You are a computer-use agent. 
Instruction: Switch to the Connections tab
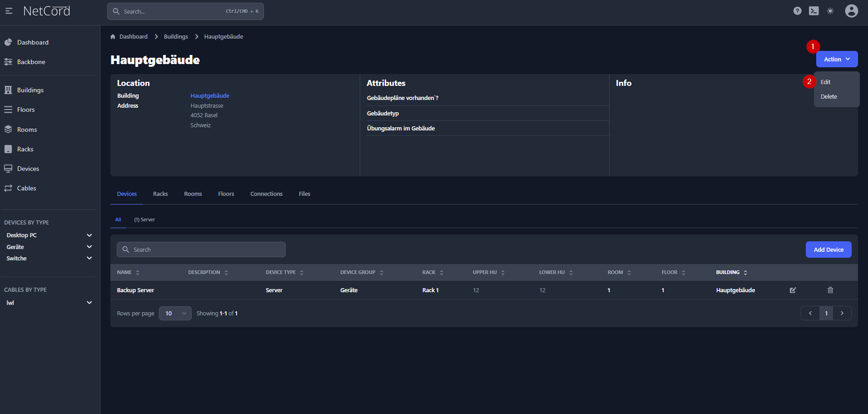click(267, 194)
